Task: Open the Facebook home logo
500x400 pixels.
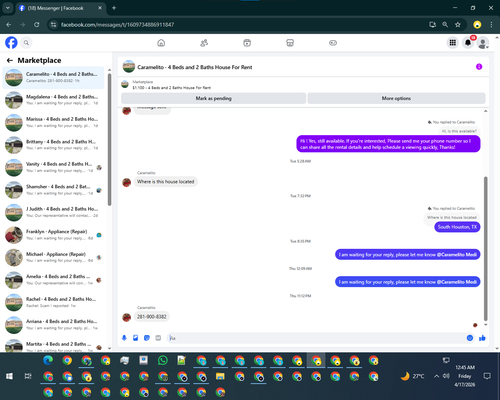Action: point(11,43)
